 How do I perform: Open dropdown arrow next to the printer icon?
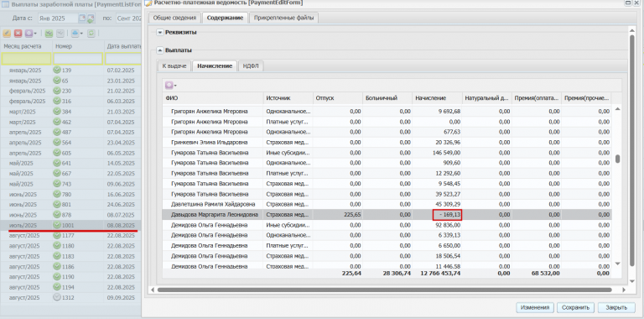[81, 34]
